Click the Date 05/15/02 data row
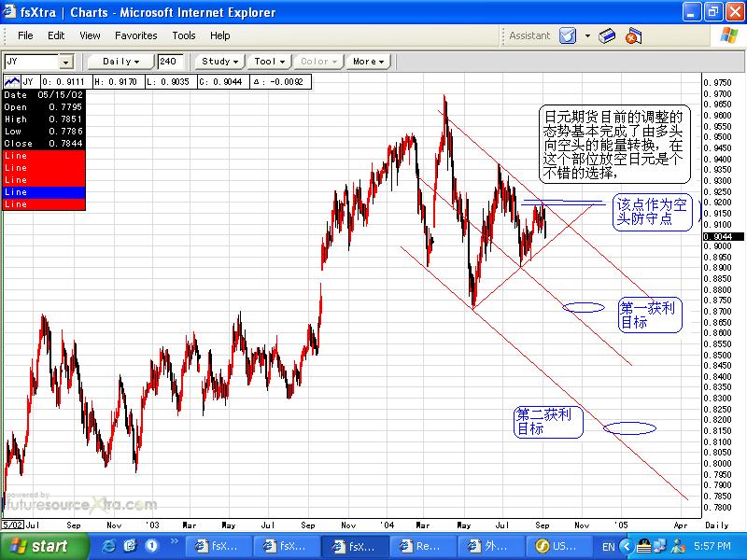This screenshot has height=560, width=747. (x=43, y=95)
